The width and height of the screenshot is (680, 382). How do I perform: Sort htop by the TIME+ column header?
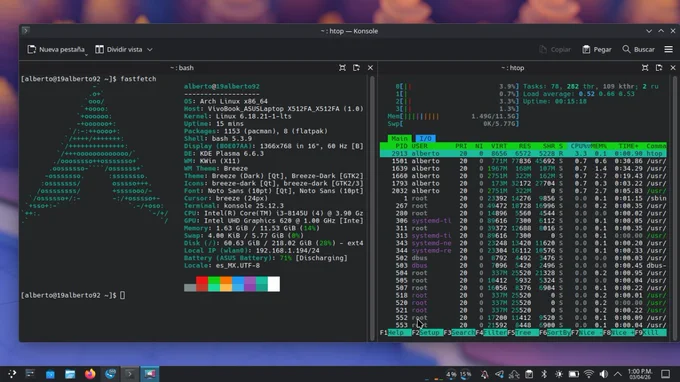click(628, 146)
